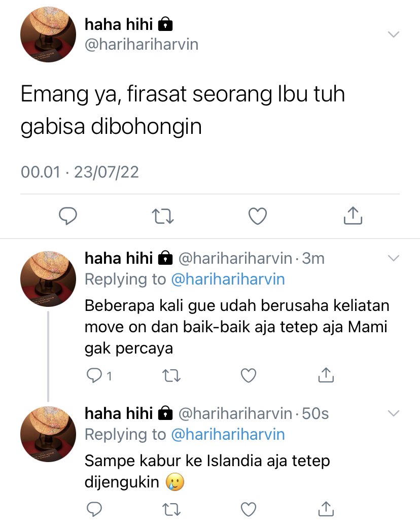Open replies on the 3m tweet
The height and width of the screenshot is (527, 420).
(x=99, y=375)
